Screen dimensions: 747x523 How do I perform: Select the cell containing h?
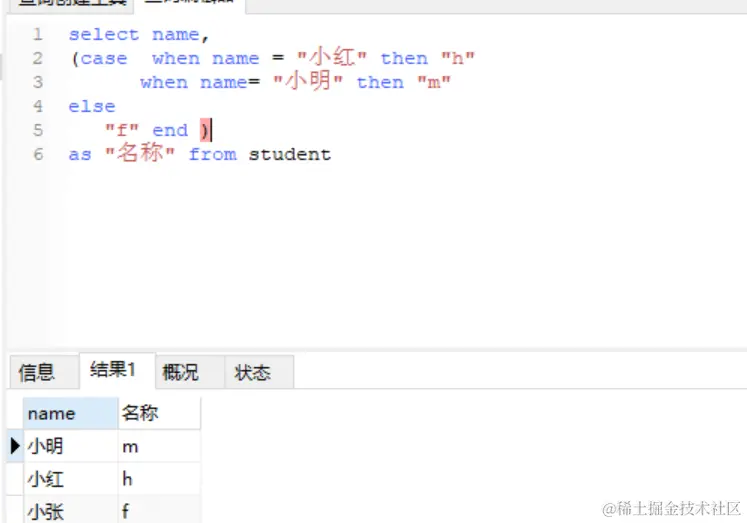pyautogui.click(x=159, y=479)
